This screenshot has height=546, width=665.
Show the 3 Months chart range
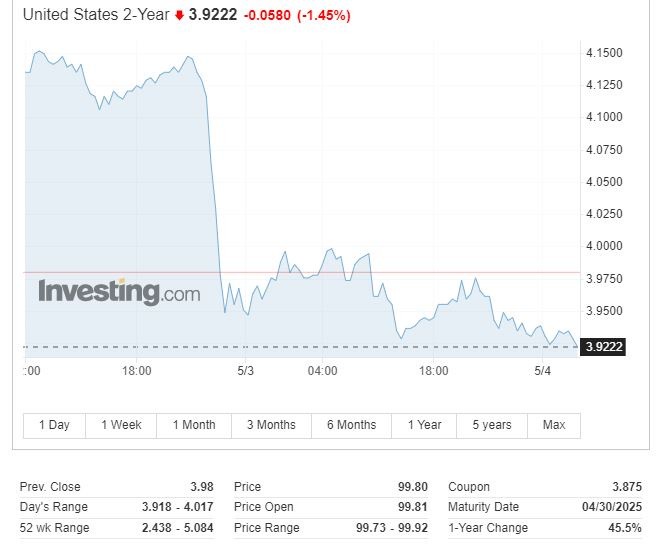pyautogui.click(x=271, y=425)
